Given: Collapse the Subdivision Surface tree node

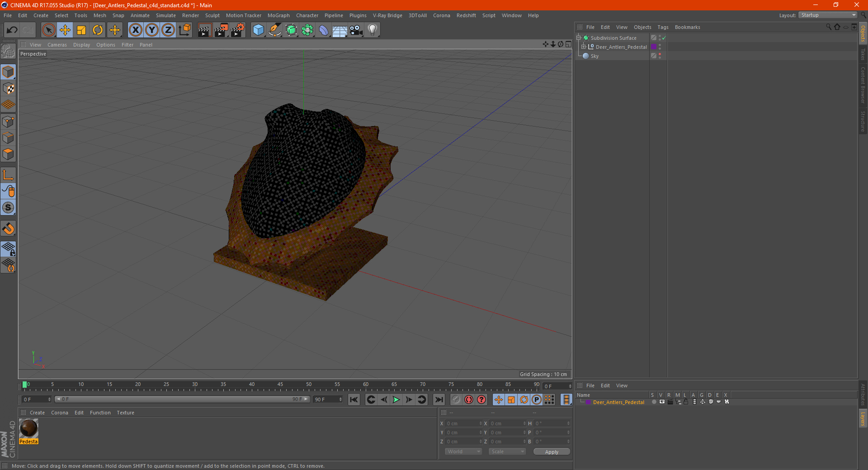Looking at the screenshot, I should click(x=578, y=38).
